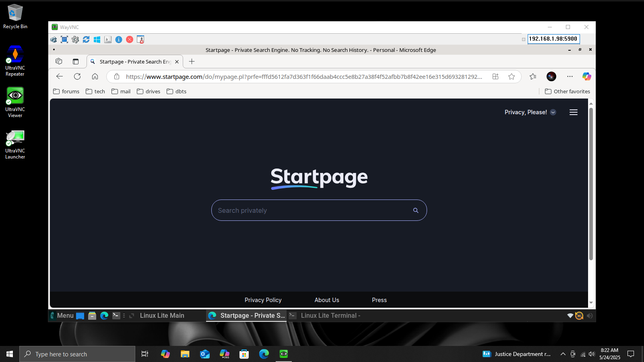Click the Search privately input field

click(312, 210)
